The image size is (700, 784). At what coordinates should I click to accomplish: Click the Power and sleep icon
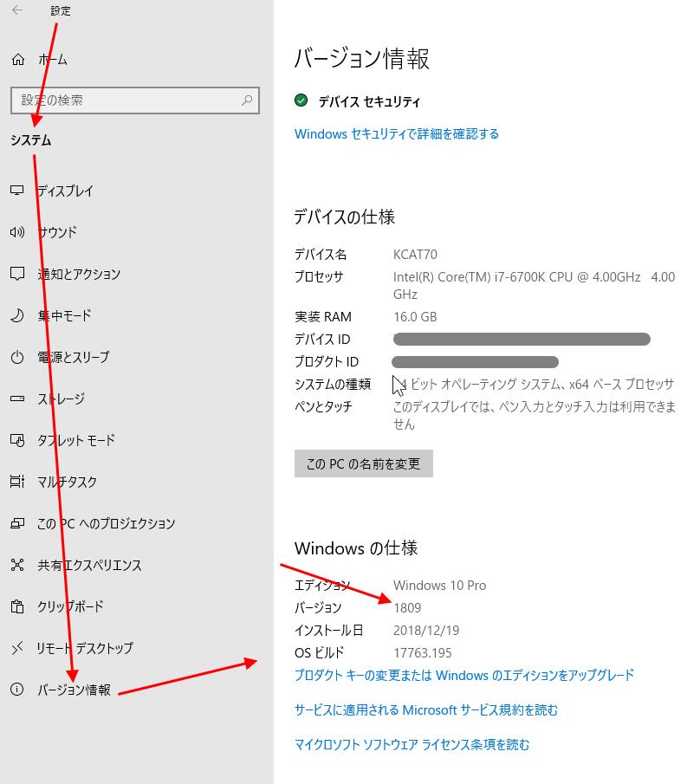tap(17, 357)
